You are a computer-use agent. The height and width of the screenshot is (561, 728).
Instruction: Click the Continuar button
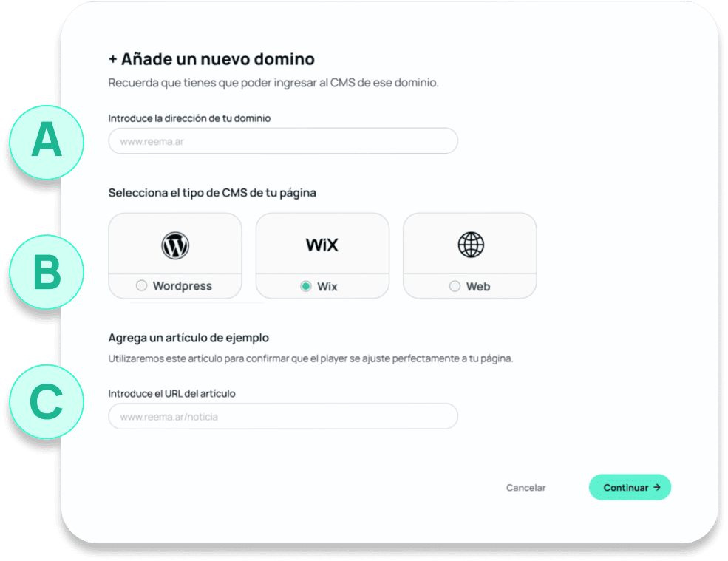(x=630, y=487)
